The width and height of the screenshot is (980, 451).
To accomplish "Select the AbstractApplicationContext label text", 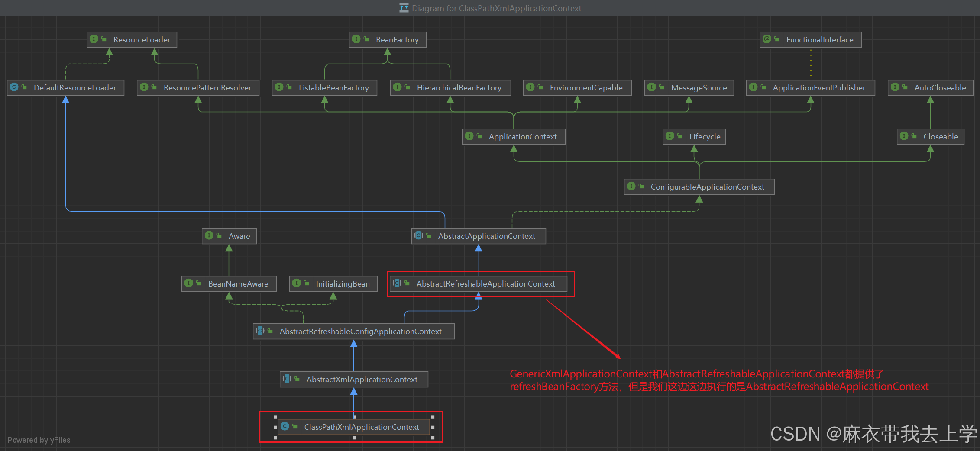I will coord(487,236).
